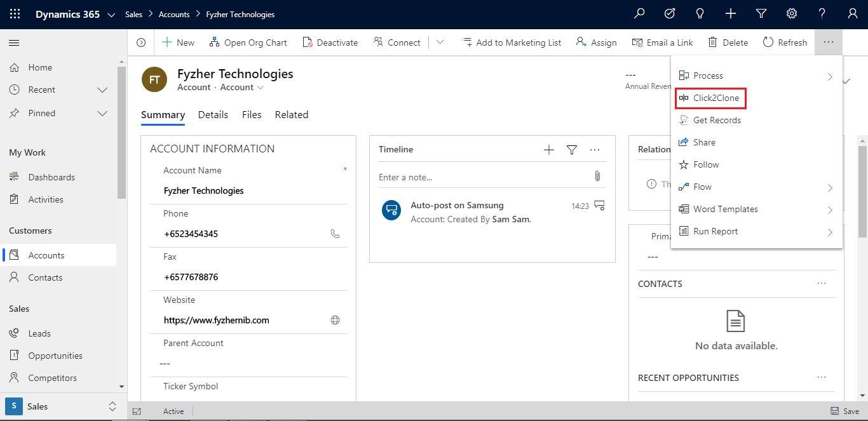Click the command bar overflow ellipsis button
868x421 pixels.
coord(829,42)
